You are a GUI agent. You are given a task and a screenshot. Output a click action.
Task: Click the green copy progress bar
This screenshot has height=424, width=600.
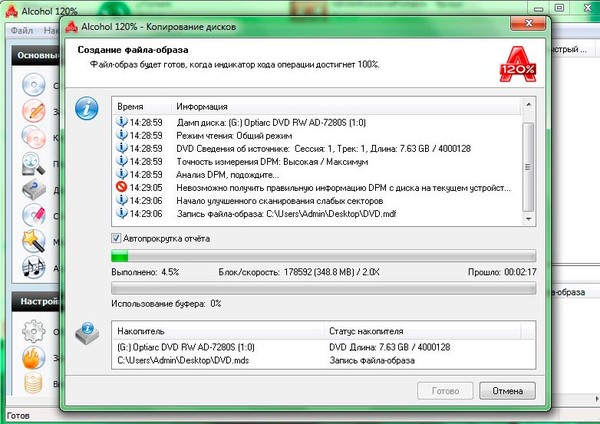click(x=323, y=256)
